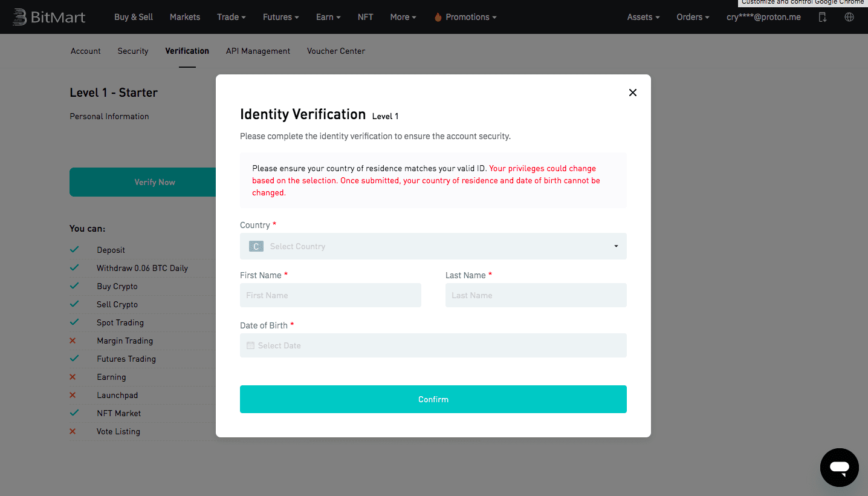Click Withdraw 0.06 BTC Daily text

coord(143,268)
